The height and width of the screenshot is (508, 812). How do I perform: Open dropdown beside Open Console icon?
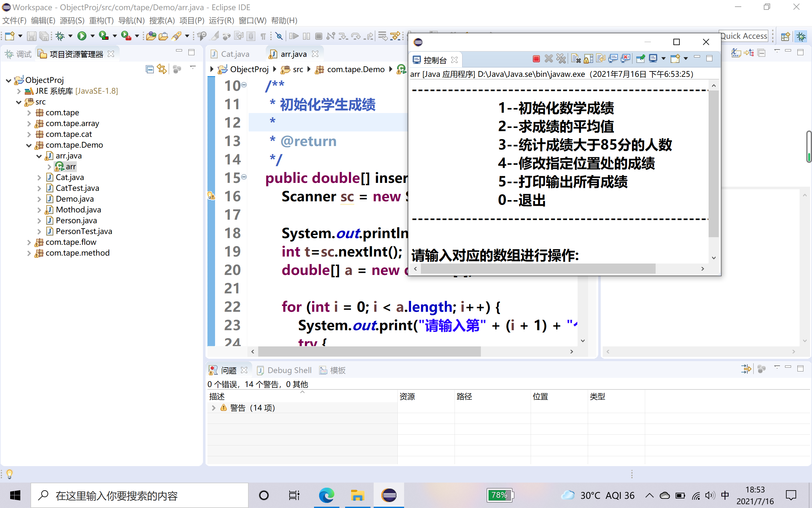click(686, 59)
